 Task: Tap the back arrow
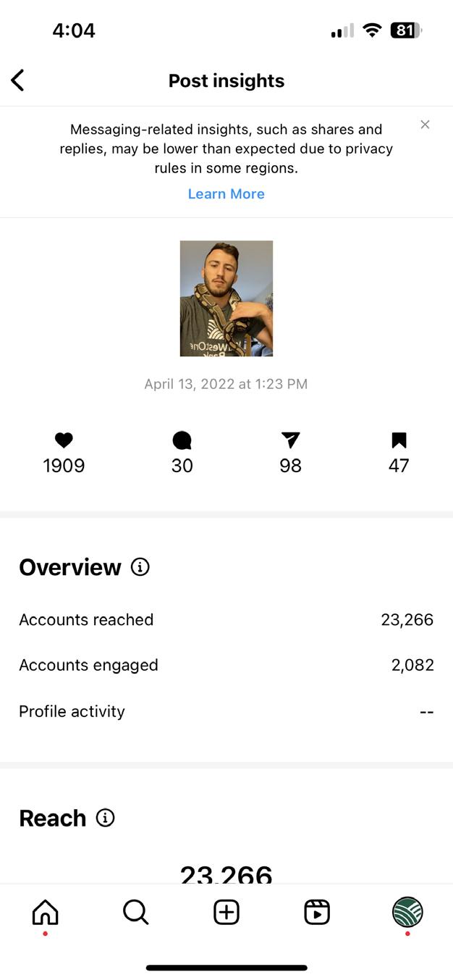tap(18, 80)
